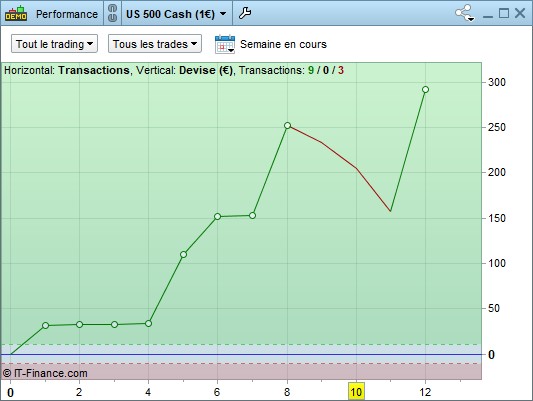Expand the Tout le trading dropdown
The height and width of the screenshot is (401, 533).
point(54,44)
